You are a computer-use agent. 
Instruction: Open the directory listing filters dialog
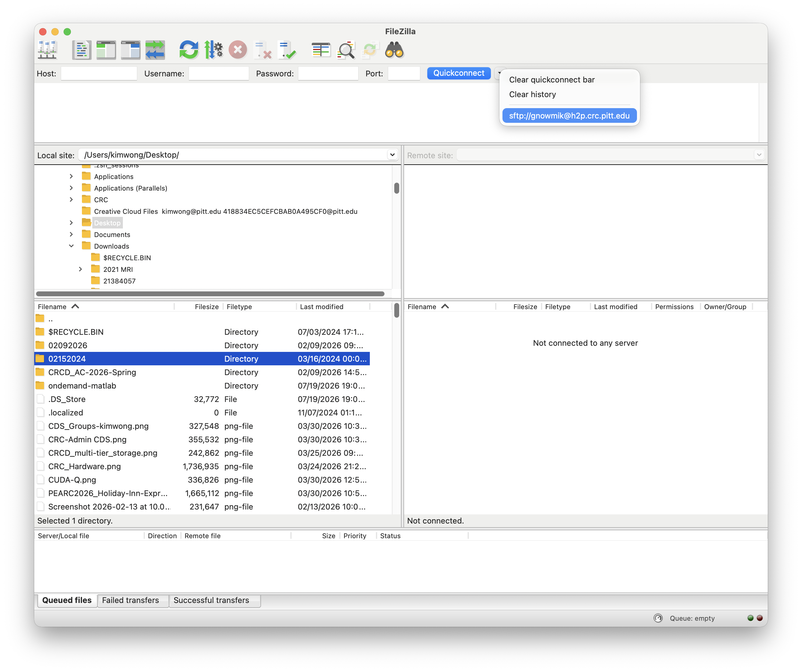321,50
